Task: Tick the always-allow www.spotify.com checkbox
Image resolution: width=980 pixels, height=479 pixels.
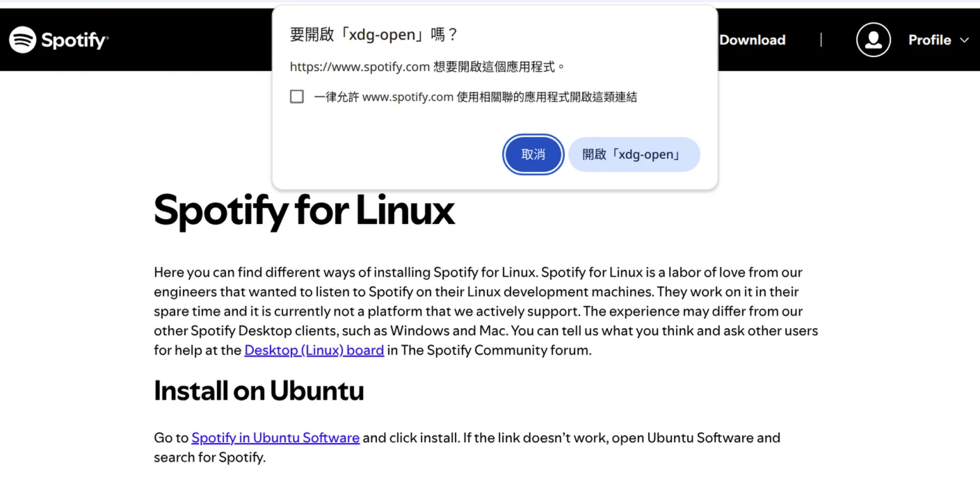Action: [297, 97]
